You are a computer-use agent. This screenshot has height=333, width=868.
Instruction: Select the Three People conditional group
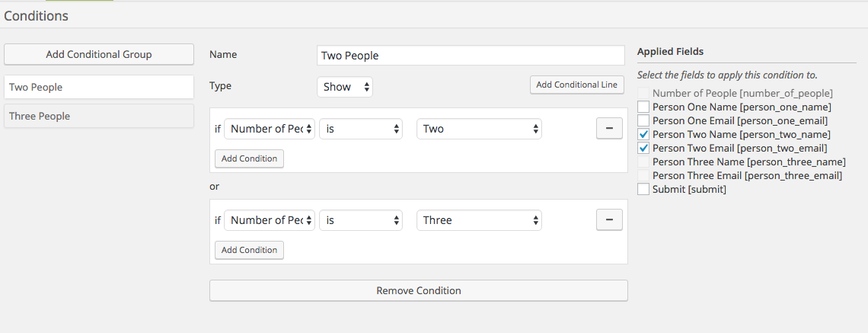pyautogui.click(x=99, y=116)
